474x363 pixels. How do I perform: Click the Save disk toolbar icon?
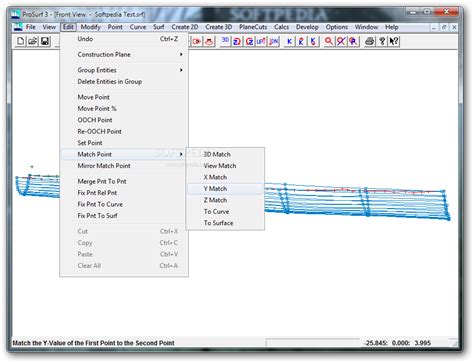tap(45, 41)
